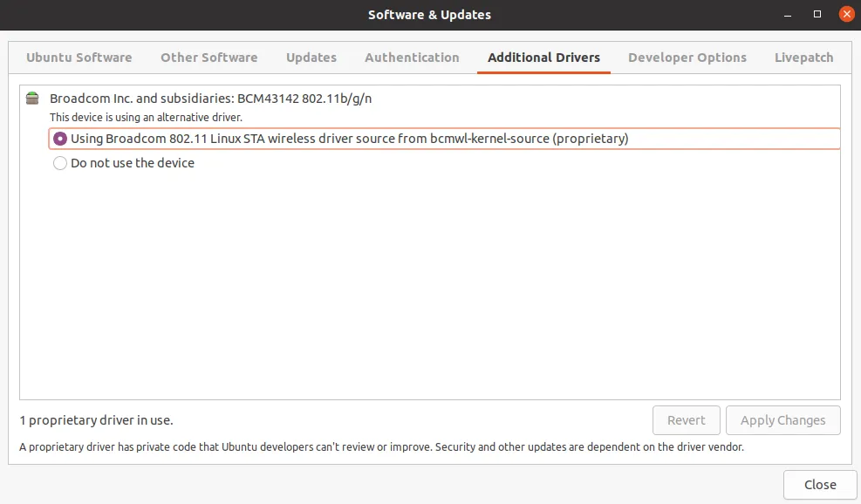Open the Other Software tab
This screenshot has height=504, width=861.
click(x=208, y=57)
